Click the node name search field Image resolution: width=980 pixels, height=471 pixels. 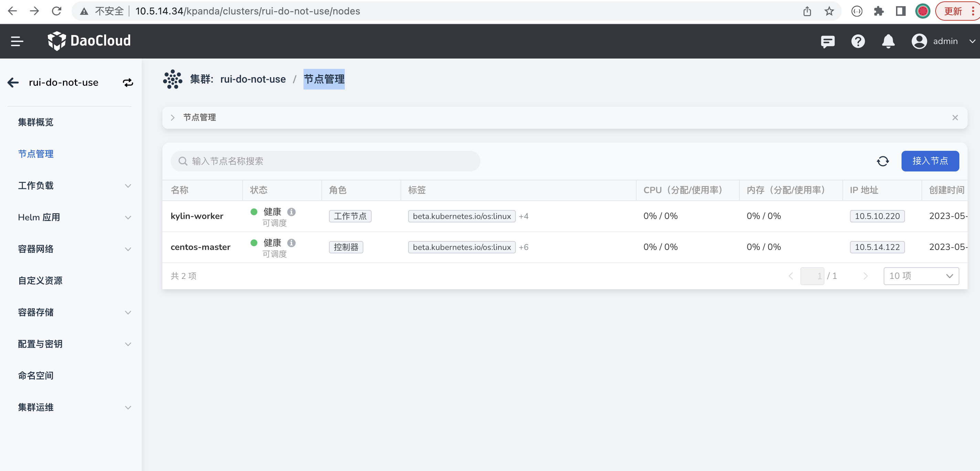coord(325,161)
